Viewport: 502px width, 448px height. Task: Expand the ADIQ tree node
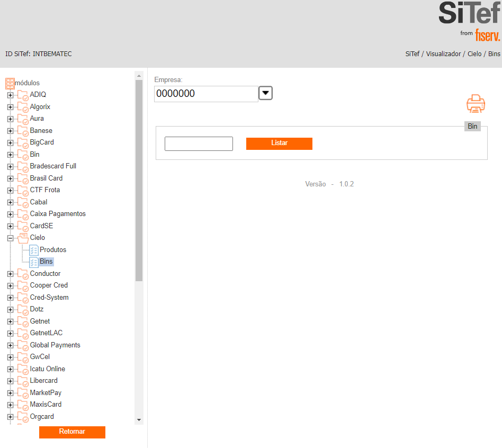(10, 95)
